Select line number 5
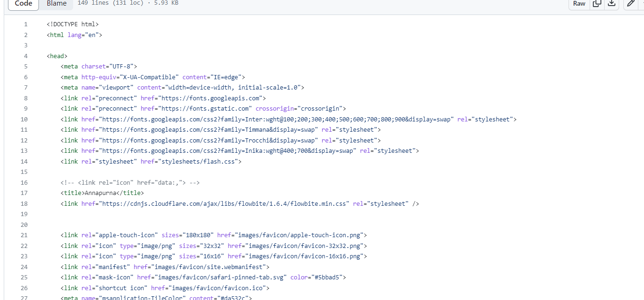The image size is (644, 300). pos(25,66)
